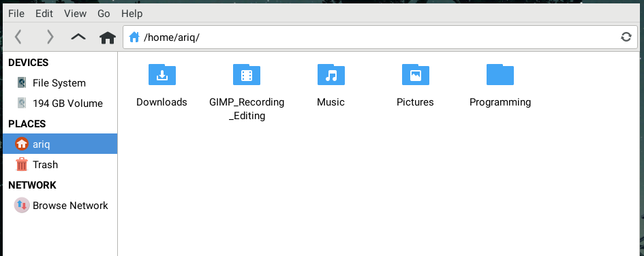Click the Programming folder name

coord(500,102)
